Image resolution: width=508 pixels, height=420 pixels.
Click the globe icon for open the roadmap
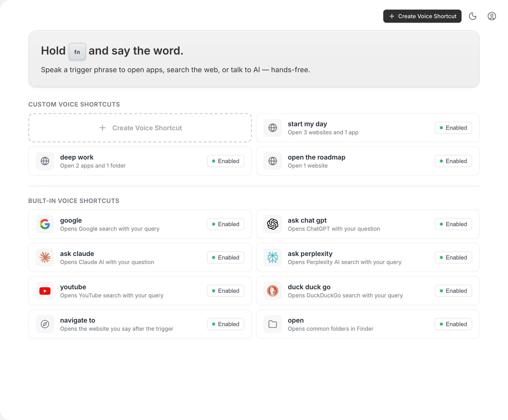[x=273, y=161]
